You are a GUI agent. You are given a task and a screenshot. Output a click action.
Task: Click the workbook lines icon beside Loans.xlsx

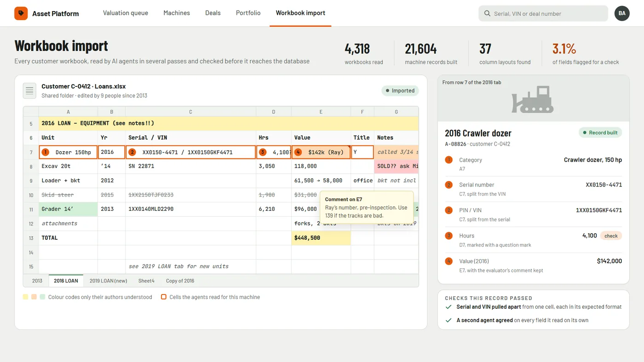[x=29, y=90]
